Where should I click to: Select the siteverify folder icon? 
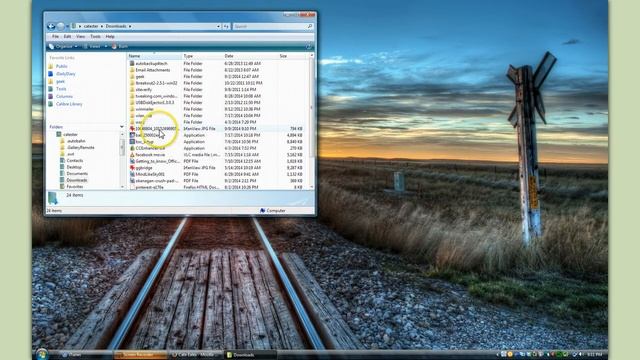[132, 89]
